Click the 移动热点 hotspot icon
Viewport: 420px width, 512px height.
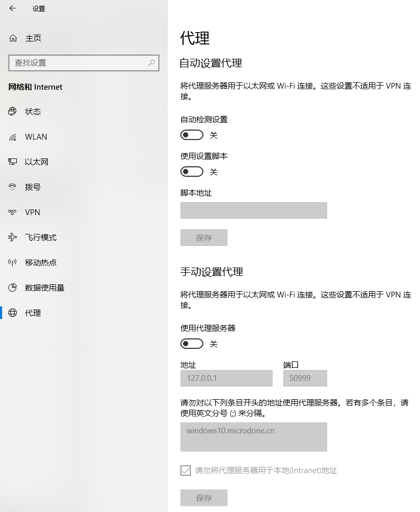13,263
